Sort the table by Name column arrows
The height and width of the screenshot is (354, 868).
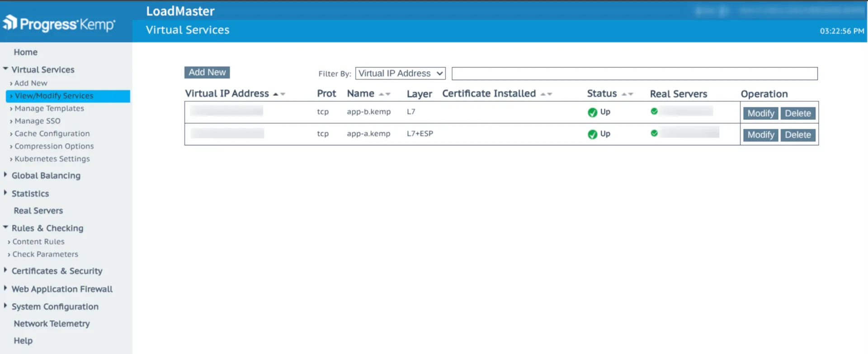coord(384,94)
